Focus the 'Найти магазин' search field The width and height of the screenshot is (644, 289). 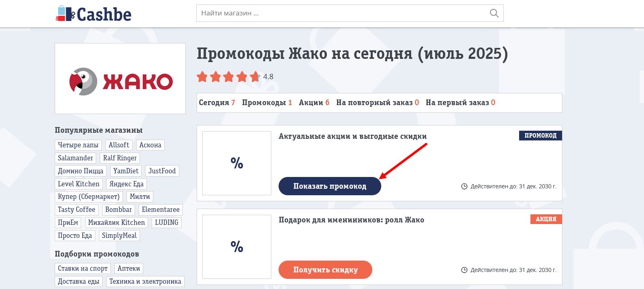coord(350,13)
